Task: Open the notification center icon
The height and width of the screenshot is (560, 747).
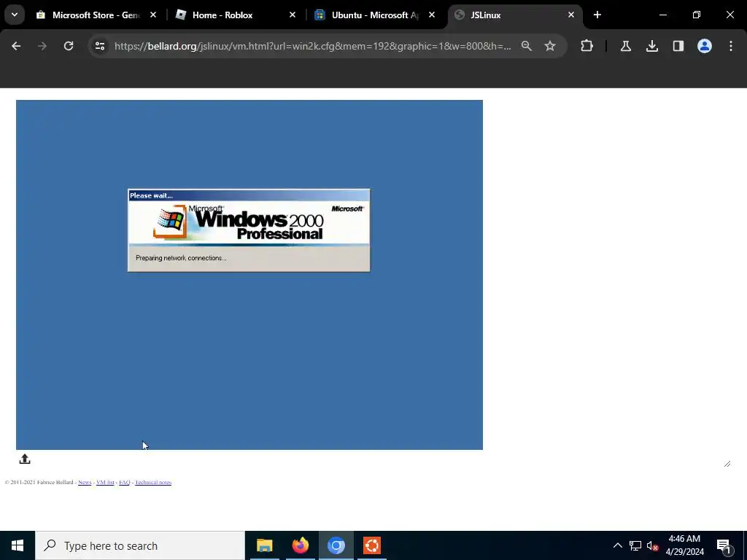Action: [x=724, y=545]
